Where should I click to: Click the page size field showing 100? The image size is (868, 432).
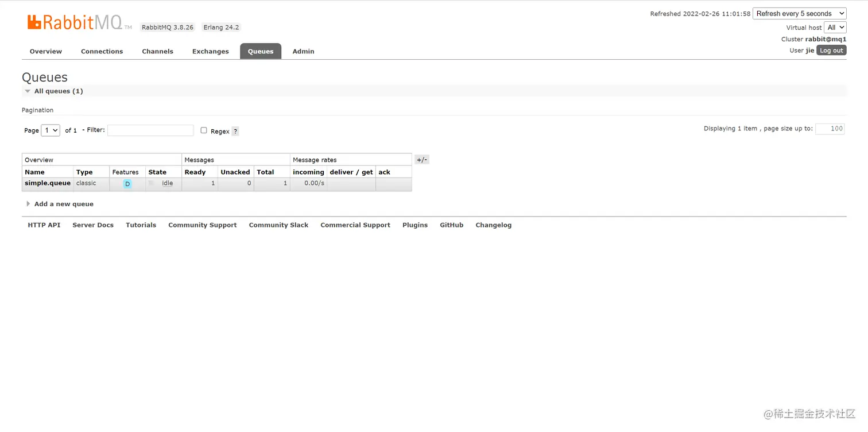(830, 129)
